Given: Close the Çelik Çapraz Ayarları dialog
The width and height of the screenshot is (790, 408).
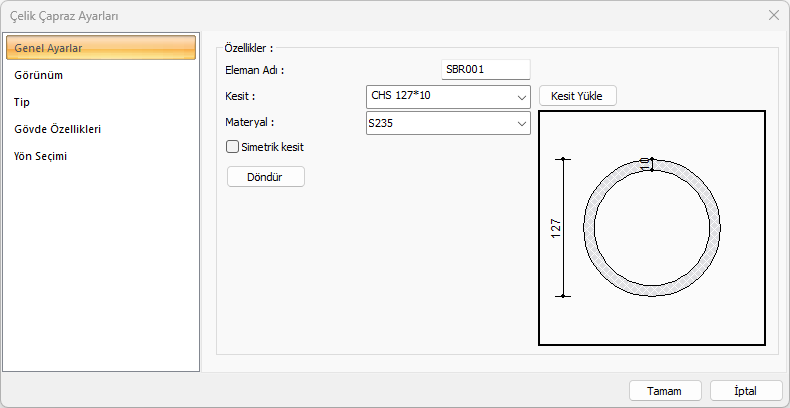Looking at the screenshot, I should coord(774,16).
